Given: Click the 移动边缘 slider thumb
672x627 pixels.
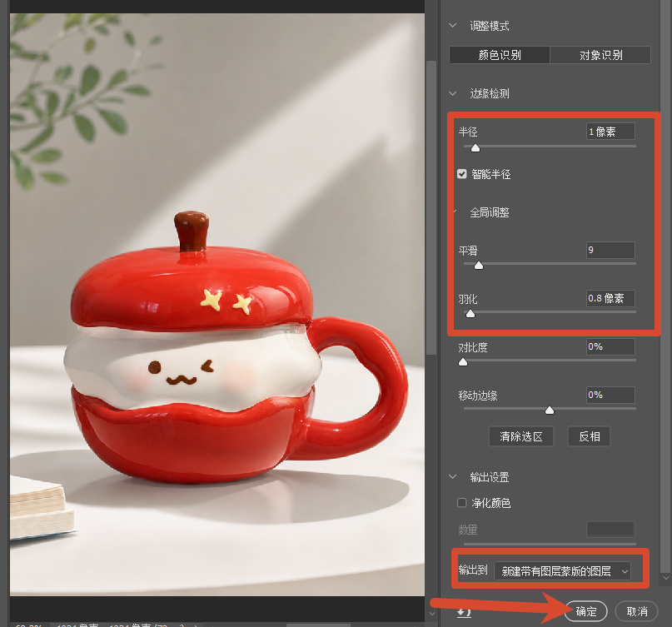Looking at the screenshot, I should (550, 411).
